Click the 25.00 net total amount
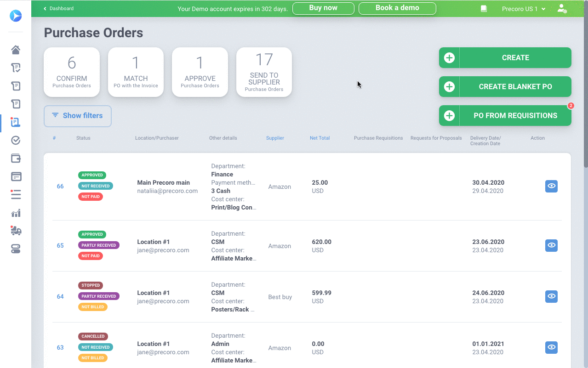 (320, 182)
